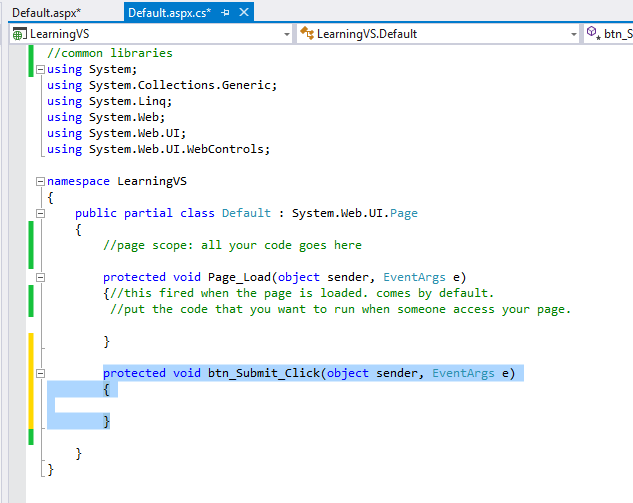This screenshot has width=633, height=503.
Task: Click the Page_Load method name
Action: click(x=240, y=277)
